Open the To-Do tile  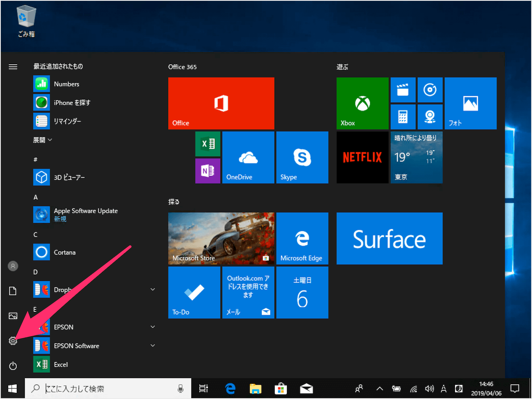coord(194,293)
